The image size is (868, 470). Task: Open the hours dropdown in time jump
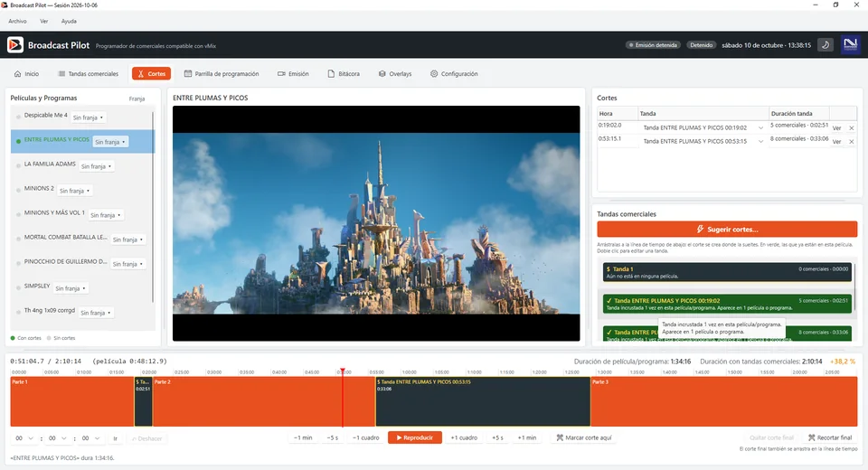(24, 437)
